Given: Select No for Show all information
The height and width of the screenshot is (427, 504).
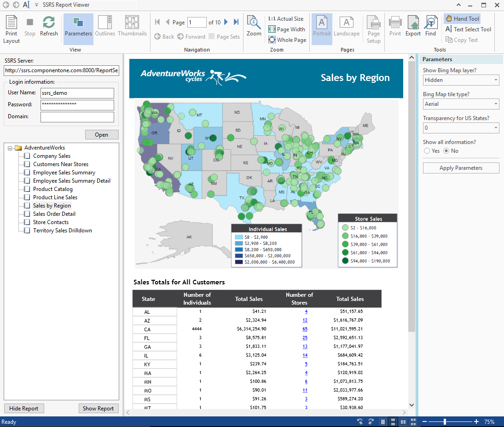Looking at the screenshot, I should click(446, 151).
